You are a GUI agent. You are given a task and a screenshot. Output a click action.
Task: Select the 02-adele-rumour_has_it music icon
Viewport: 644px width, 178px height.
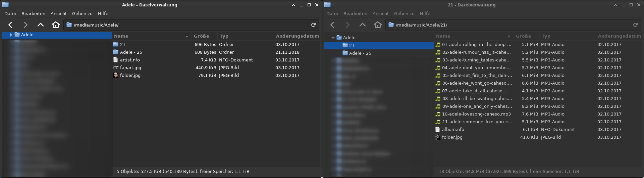pos(438,52)
